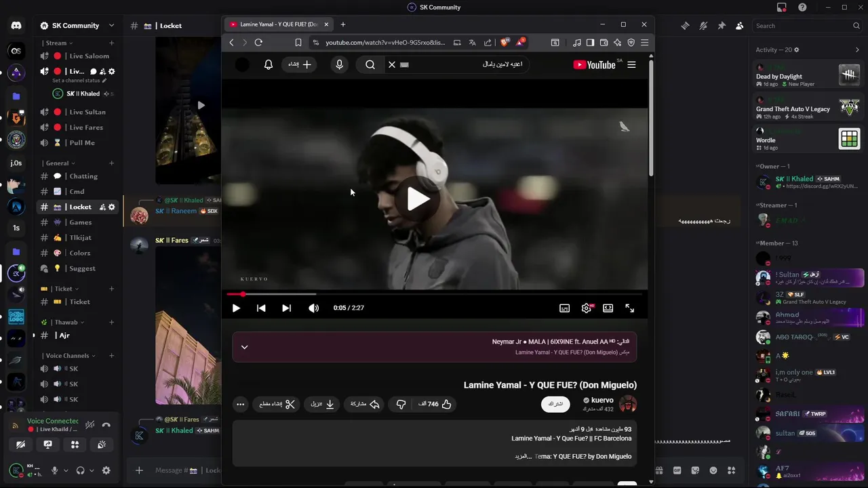Open Discord help question mark icon
Image resolution: width=868 pixels, height=488 pixels.
[802, 7]
